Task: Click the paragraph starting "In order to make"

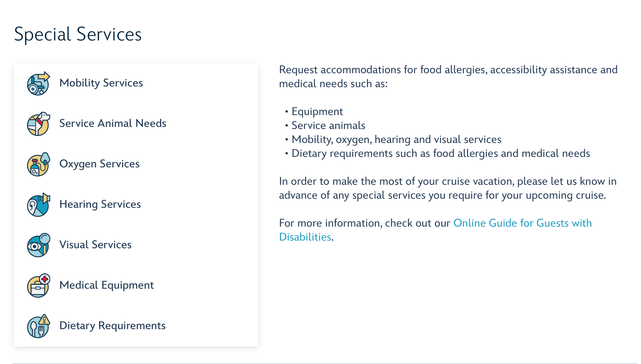Action: (x=448, y=188)
